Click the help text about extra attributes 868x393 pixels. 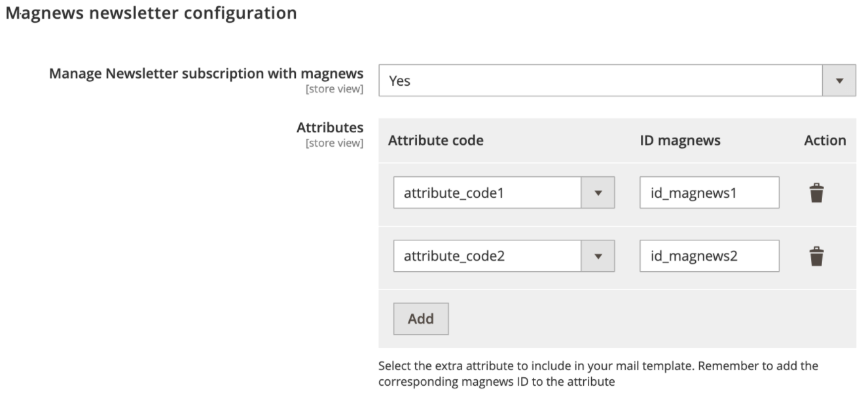point(598,373)
